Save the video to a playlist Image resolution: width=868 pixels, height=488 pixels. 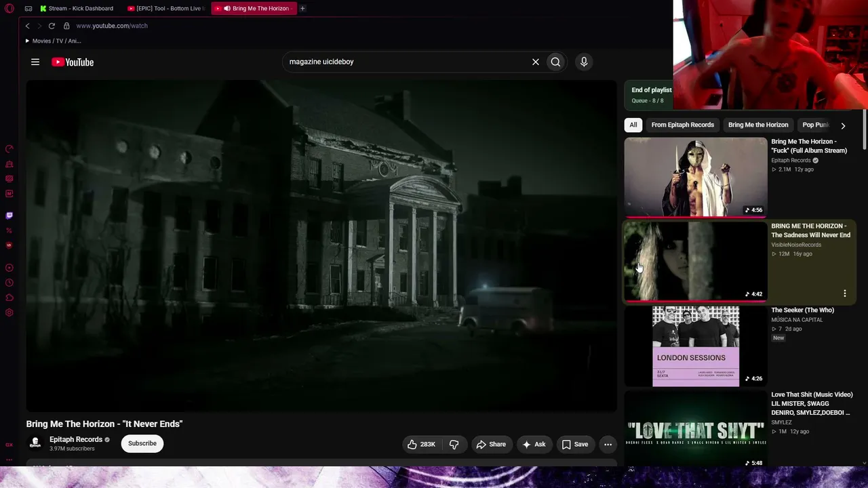click(x=575, y=444)
